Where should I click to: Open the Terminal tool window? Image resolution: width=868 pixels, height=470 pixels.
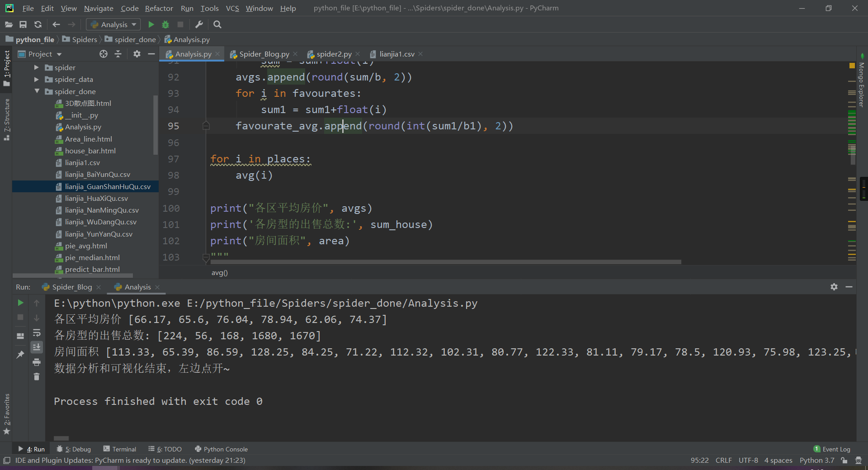(120, 449)
